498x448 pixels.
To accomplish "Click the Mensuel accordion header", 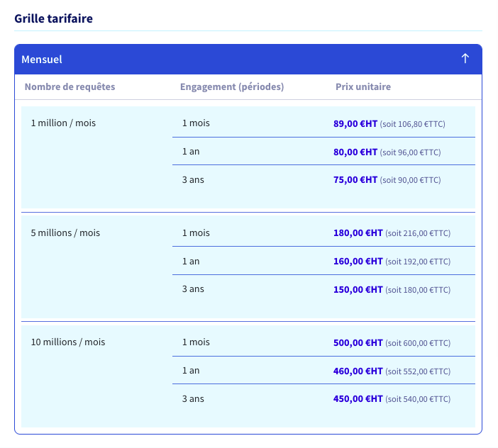I will 248,60.
